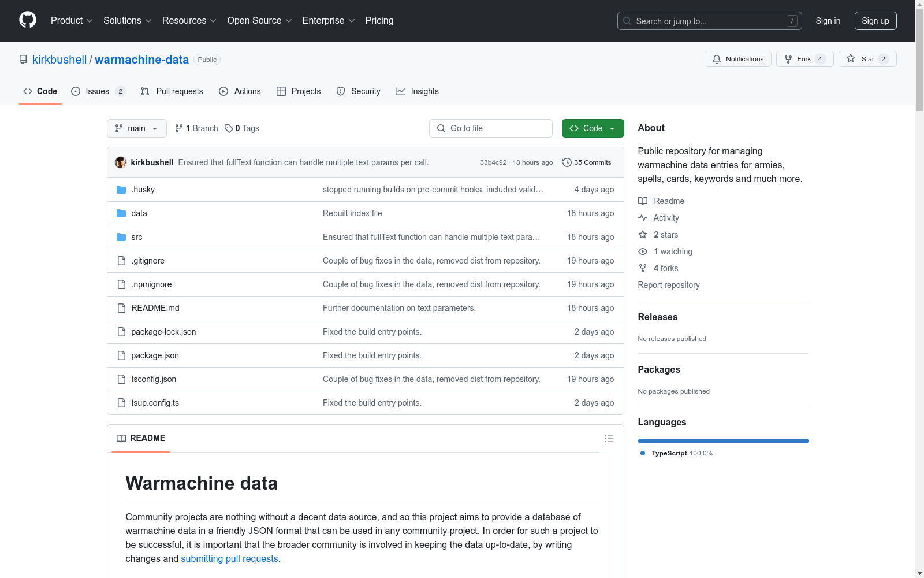Select the Code tab

pyautogui.click(x=40, y=91)
